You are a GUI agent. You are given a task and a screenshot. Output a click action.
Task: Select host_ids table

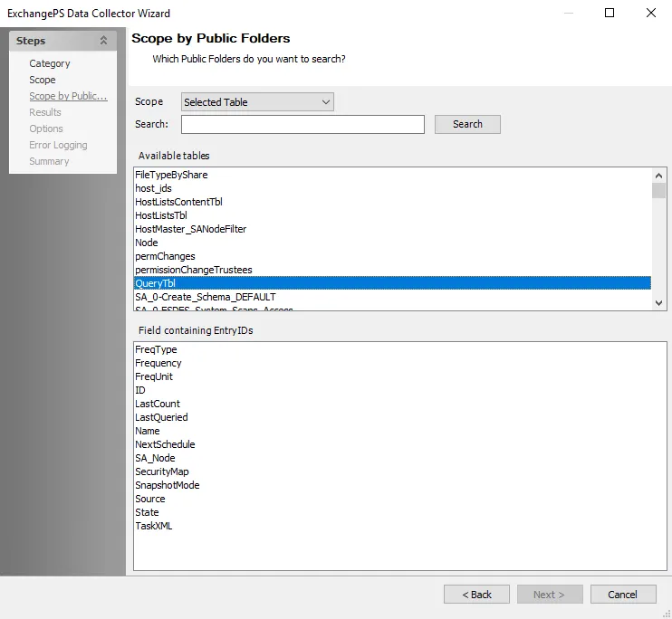tap(392, 188)
